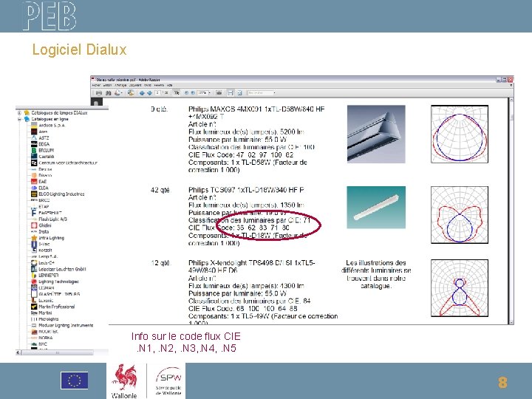Click the red EAE logo icon
The image size is (532, 399).
click(x=34, y=182)
